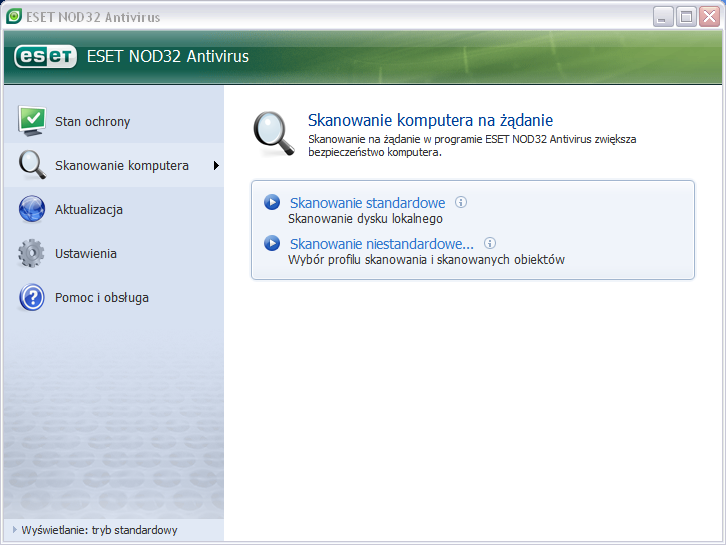
Task: Start Skanowanie standardowe via its play icon
Action: click(272, 202)
